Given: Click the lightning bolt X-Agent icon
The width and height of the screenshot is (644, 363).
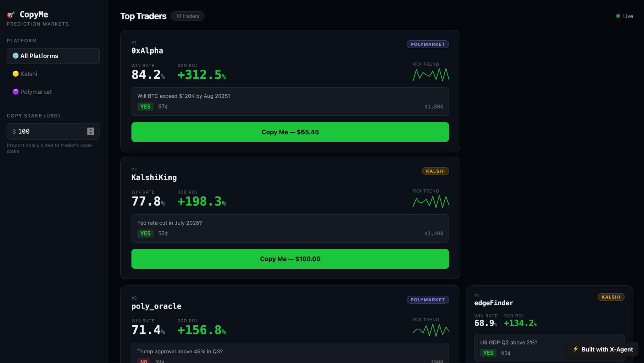Looking at the screenshot, I should pos(575,349).
